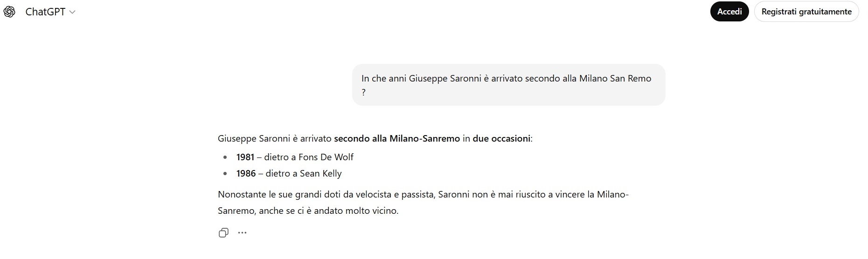Click the bullet point before 1986
This screenshot has width=868, height=259.
pos(225,174)
